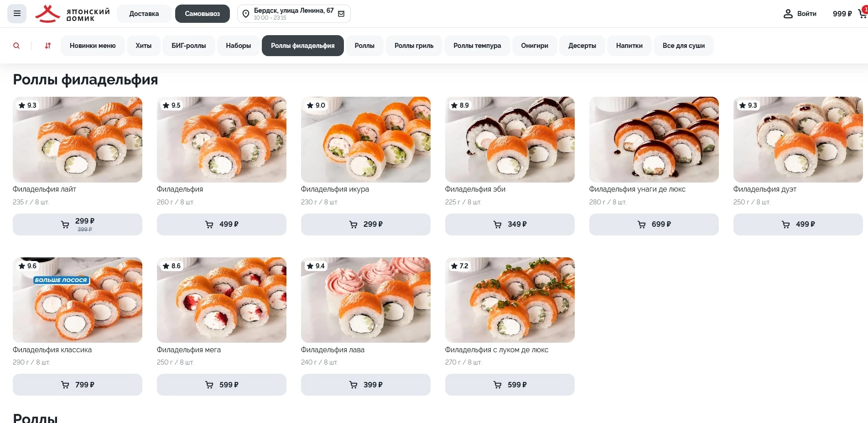Open the Роллы темпура category

(477, 46)
